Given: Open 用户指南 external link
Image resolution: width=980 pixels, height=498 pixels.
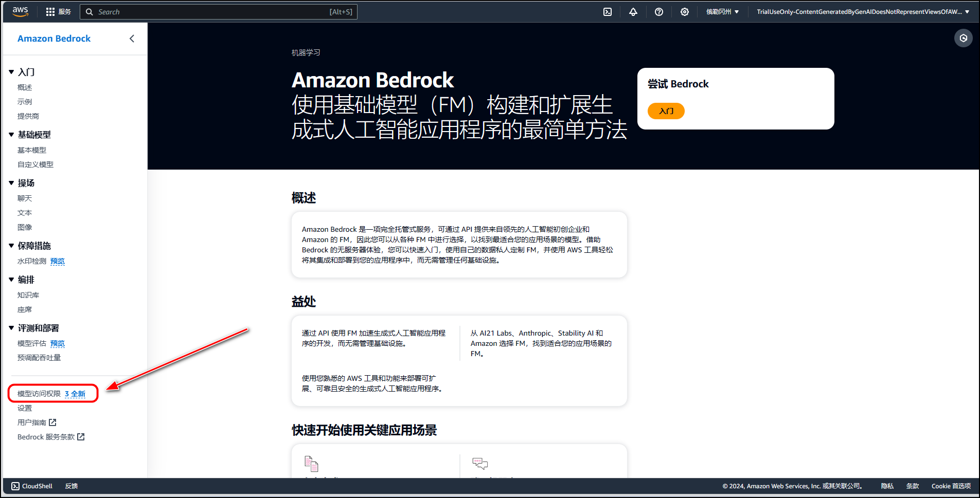Looking at the screenshot, I should (x=32, y=422).
